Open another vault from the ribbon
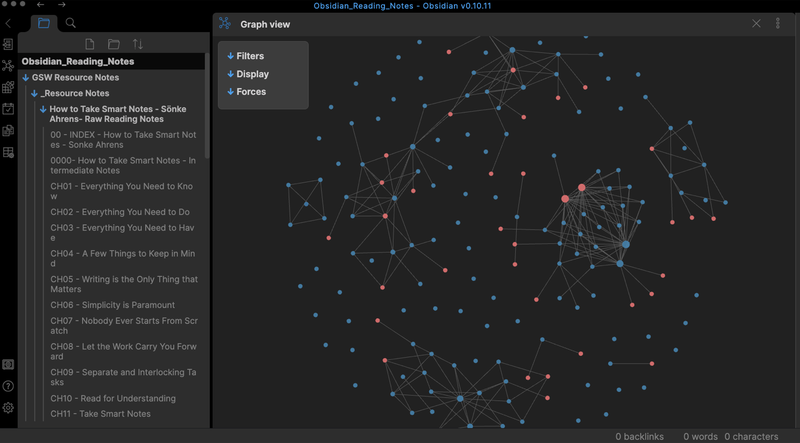Viewport: 800px width, 443px height. (x=8, y=364)
